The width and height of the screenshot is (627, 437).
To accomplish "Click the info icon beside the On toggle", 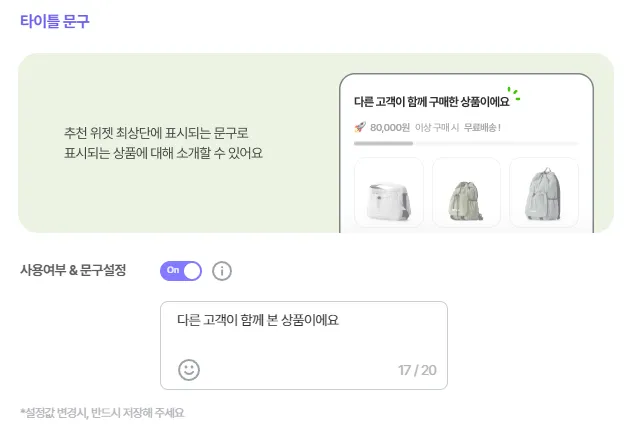I will pos(222,271).
